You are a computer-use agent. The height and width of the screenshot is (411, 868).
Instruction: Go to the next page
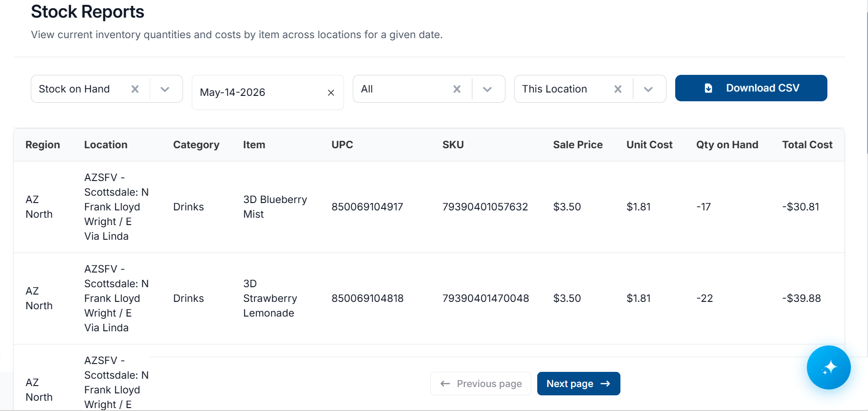[578, 384]
